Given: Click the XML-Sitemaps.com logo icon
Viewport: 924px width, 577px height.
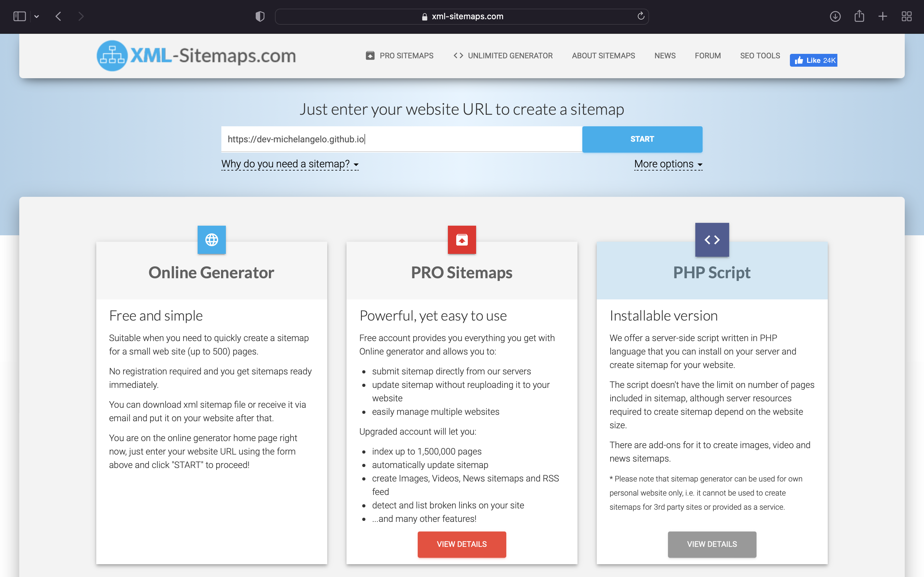Looking at the screenshot, I should click(x=112, y=56).
